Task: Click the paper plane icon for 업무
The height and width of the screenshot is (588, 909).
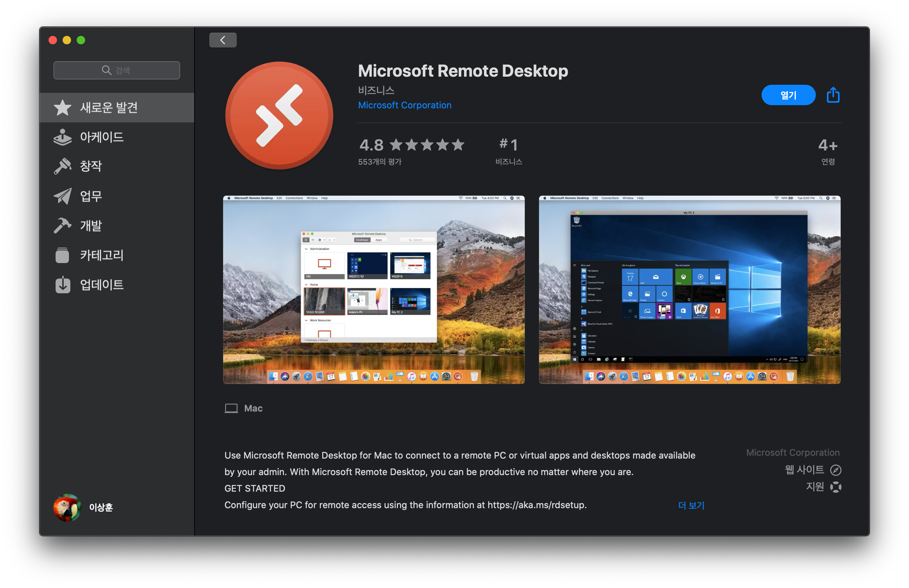Action: (x=62, y=196)
